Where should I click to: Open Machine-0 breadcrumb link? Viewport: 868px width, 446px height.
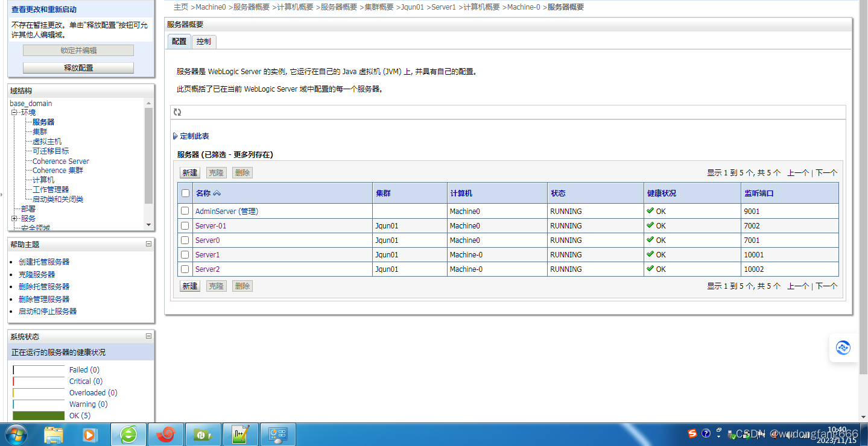pos(524,7)
